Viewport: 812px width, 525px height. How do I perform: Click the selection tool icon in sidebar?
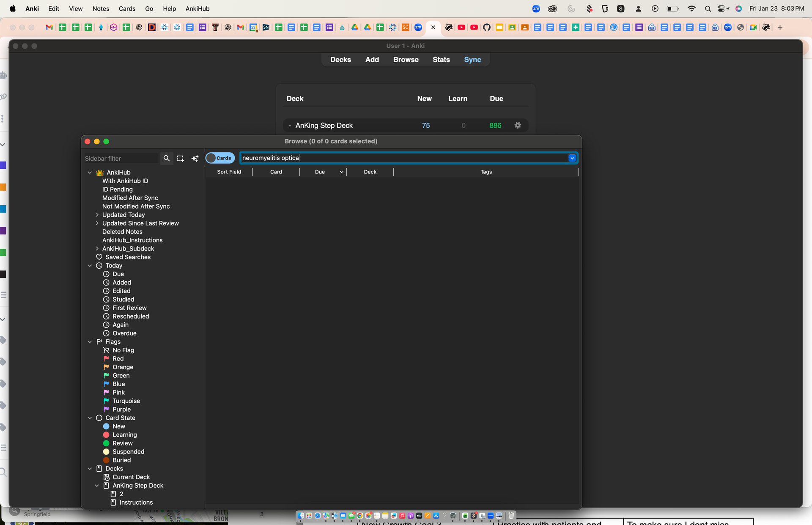pyautogui.click(x=181, y=158)
